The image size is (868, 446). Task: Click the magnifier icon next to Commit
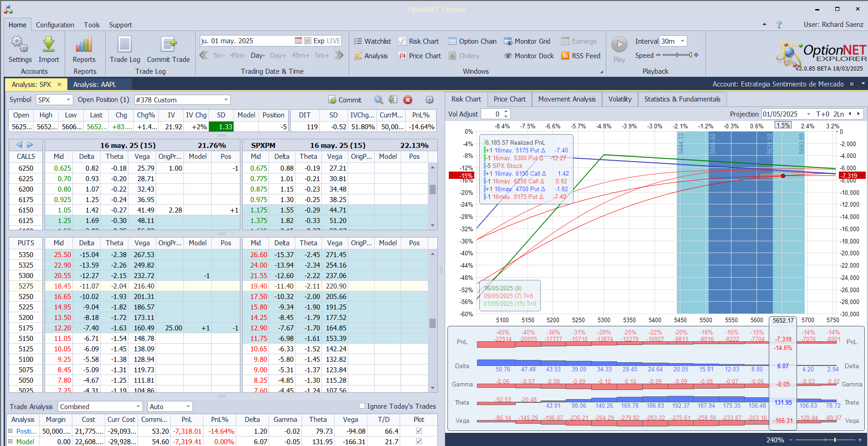click(x=379, y=100)
